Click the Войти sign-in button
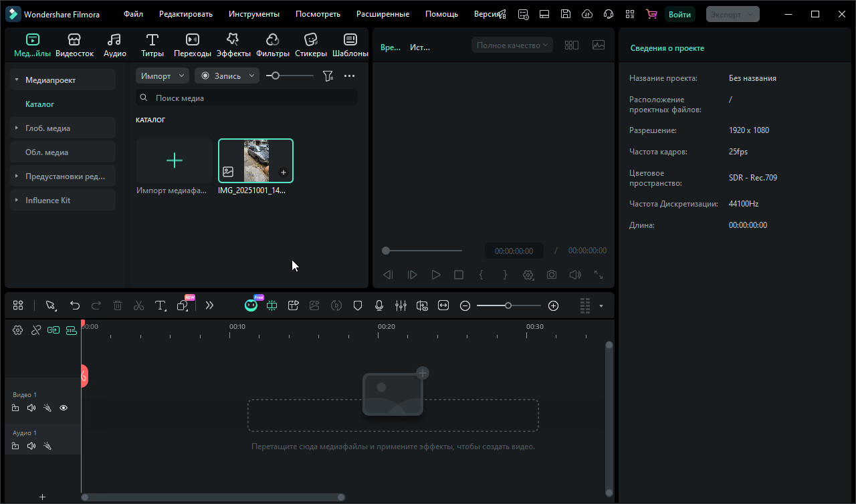 679,14
